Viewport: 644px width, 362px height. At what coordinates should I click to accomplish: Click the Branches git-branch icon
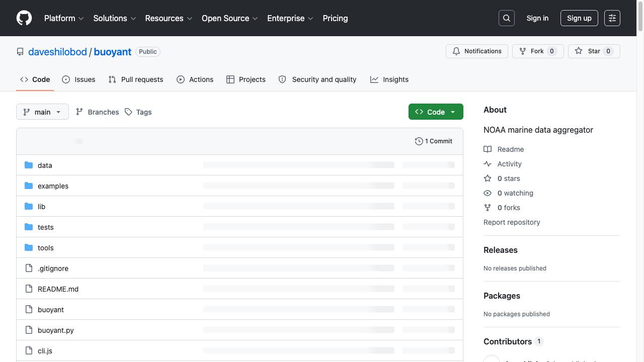pos(79,112)
